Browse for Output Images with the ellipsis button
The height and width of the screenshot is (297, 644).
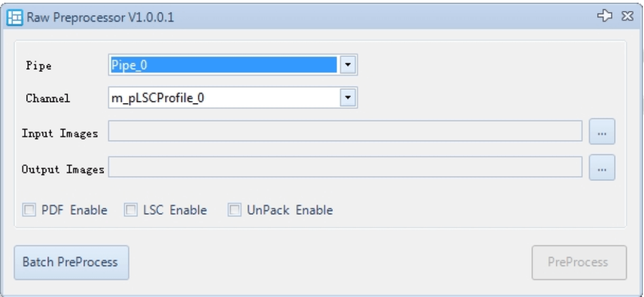coord(602,167)
